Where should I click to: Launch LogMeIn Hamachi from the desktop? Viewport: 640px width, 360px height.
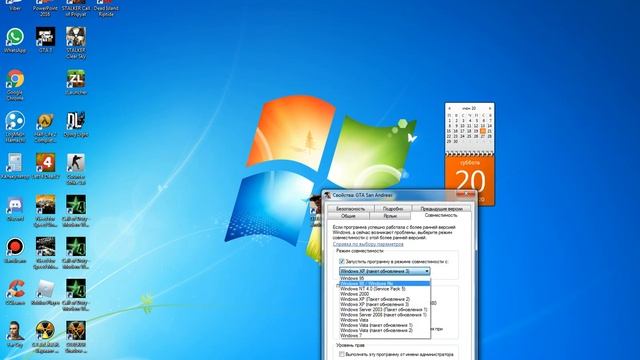pos(15,127)
